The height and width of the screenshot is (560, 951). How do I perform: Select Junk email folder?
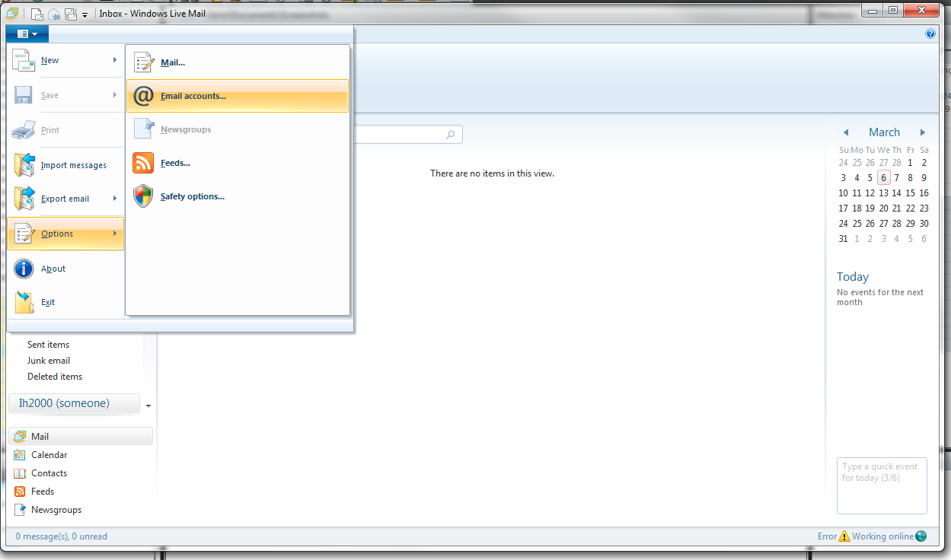(49, 361)
